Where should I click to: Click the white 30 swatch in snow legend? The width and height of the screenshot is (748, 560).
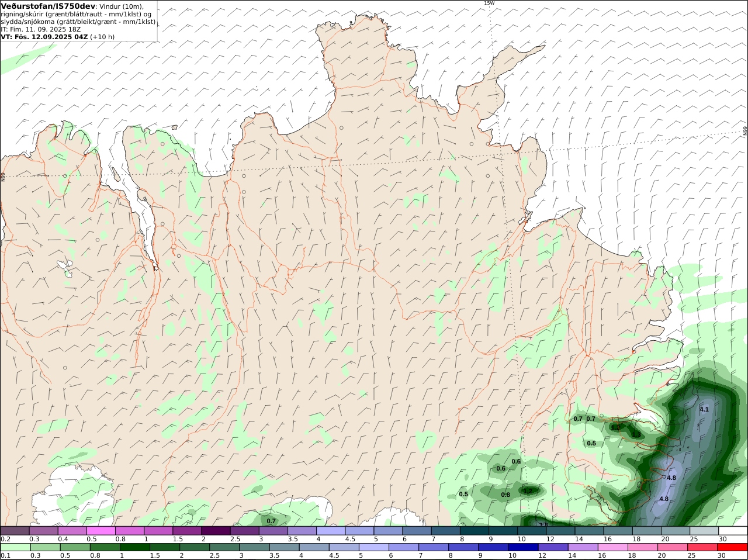733,531
